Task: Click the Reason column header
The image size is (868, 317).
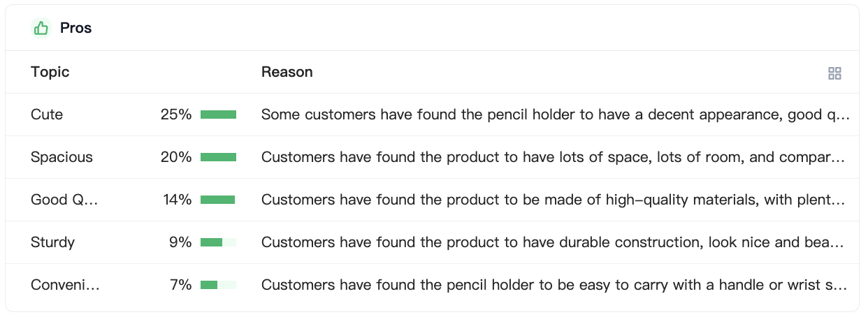Action: point(287,72)
